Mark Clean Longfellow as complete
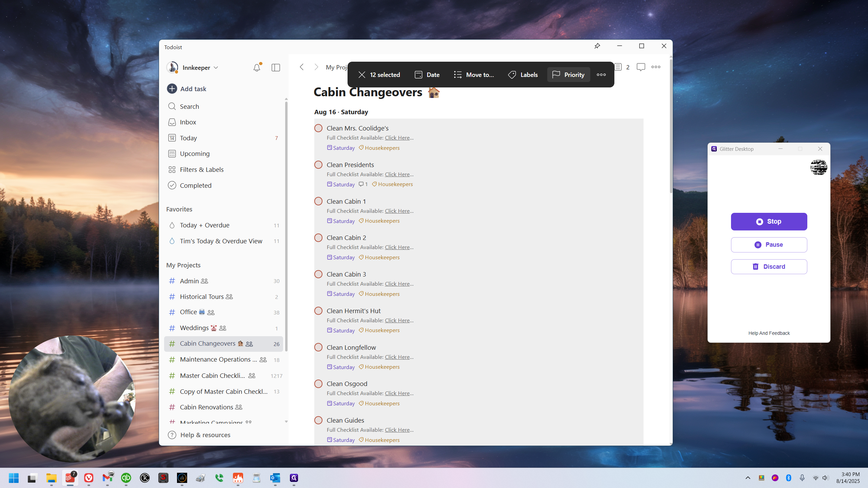Screen dimensions: 868x488 [318, 347]
